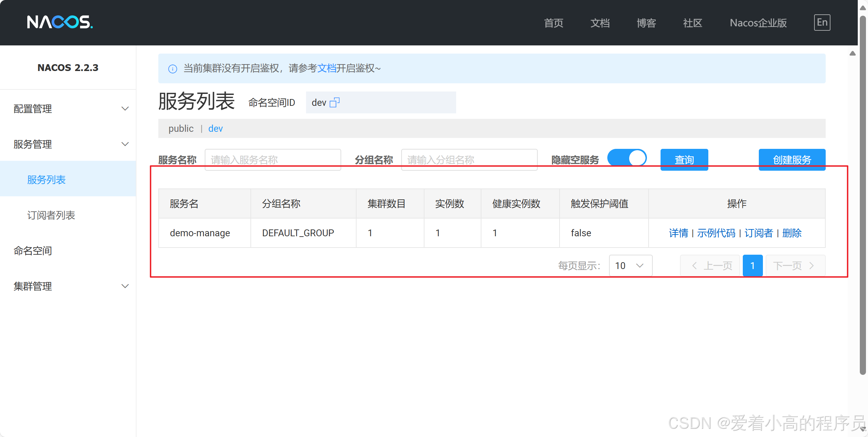
Task: Focus the 服务名称 input field
Action: point(272,159)
